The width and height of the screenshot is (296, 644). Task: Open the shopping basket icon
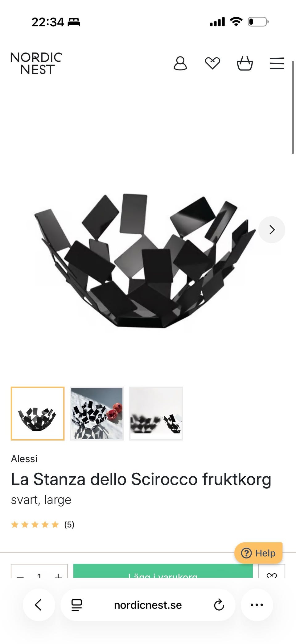coord(245,64)
